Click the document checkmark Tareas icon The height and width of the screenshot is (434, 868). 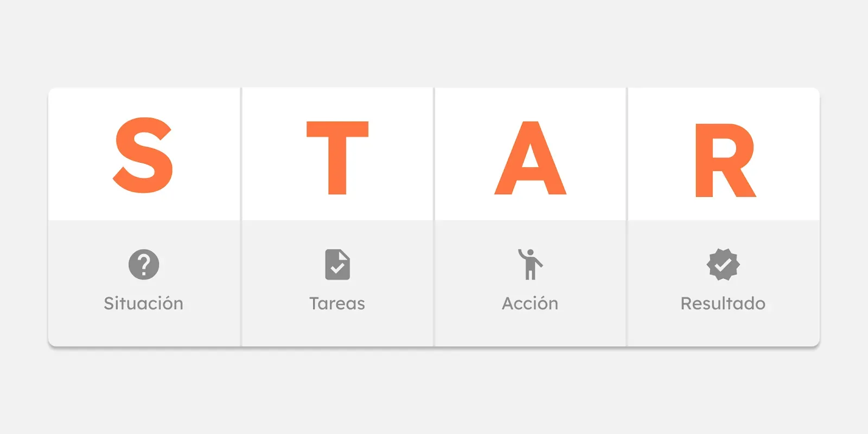337,264
